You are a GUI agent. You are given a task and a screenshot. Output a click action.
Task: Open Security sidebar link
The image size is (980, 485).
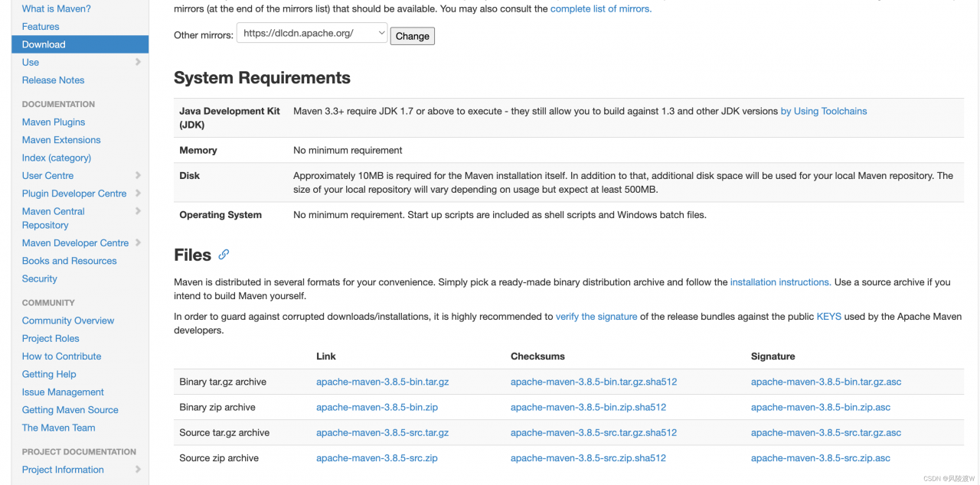(40, 279)
